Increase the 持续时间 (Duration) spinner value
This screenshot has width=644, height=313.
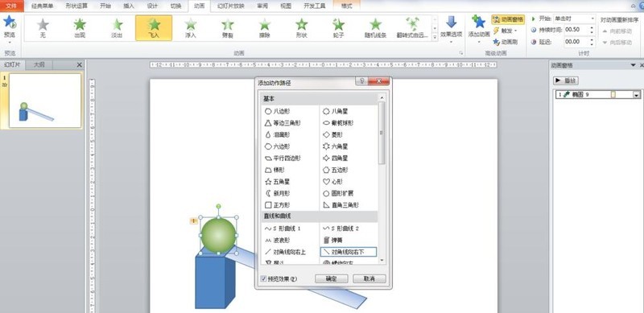[x=592, y=27]
